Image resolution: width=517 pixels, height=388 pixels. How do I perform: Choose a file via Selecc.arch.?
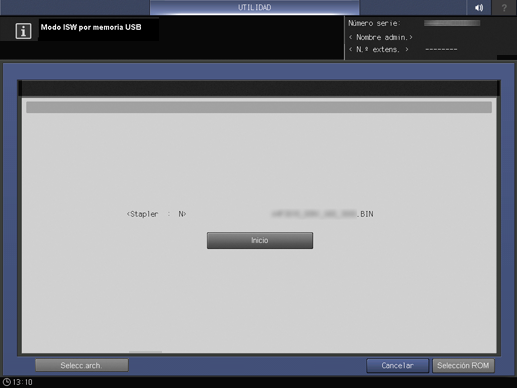point(82,365)
